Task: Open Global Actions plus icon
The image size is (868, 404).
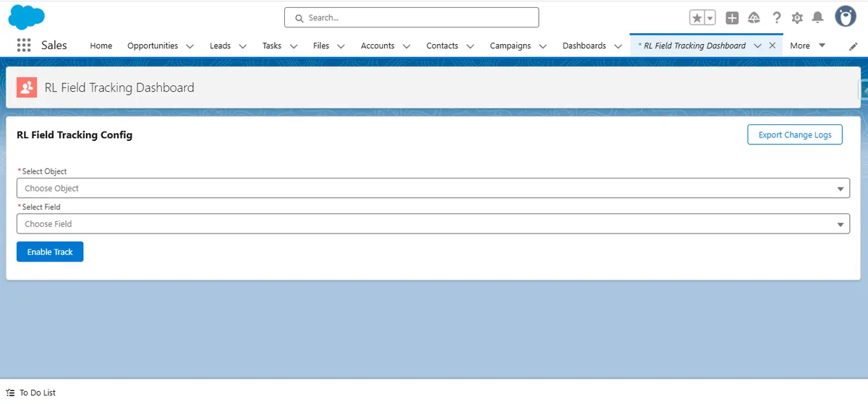Action: [x=732, y=18]
